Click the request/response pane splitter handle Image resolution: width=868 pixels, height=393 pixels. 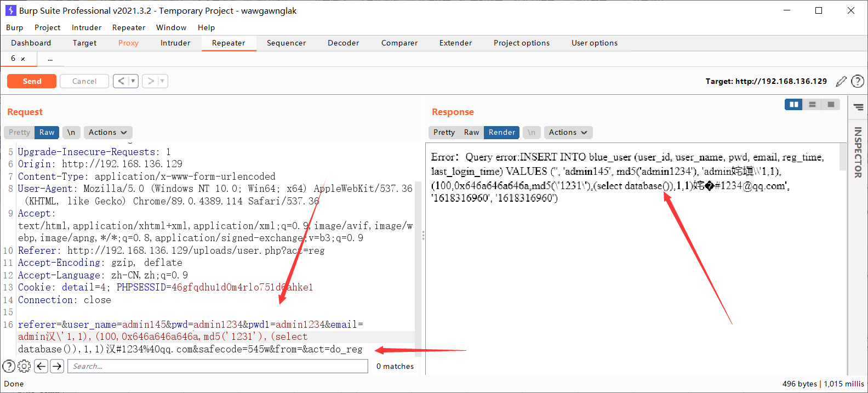point(423,235)
